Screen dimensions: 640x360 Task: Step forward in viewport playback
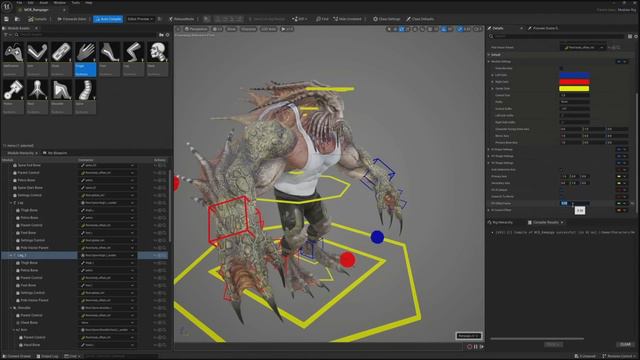(482, 347)
